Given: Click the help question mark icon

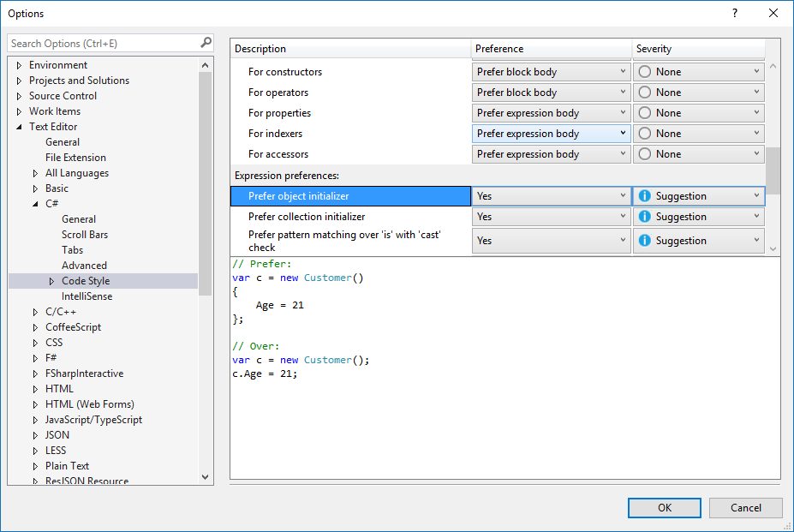Looking at the screenshot, I should tap(734, 13).
